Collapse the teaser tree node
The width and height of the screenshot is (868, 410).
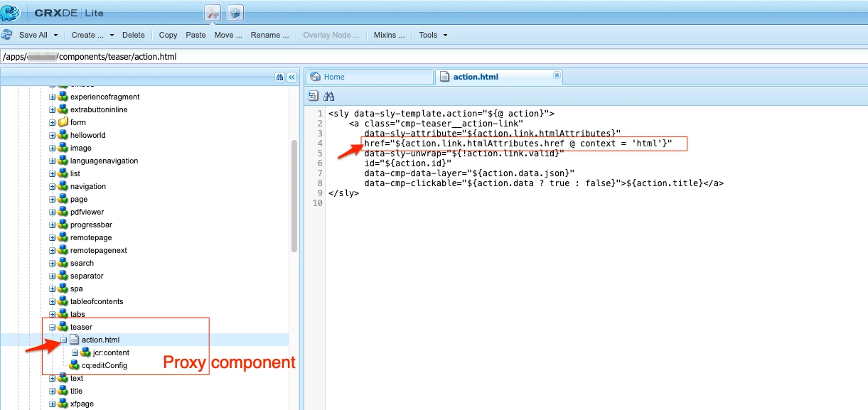[52, 327]
